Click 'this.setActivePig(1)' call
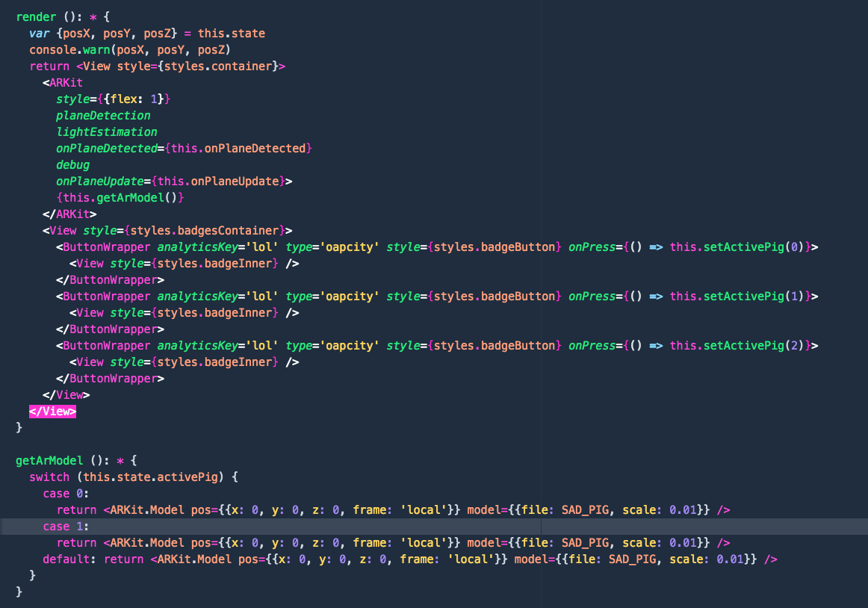Image resolution: width=868 pixels, height=608 pixels. coord(737,297)
